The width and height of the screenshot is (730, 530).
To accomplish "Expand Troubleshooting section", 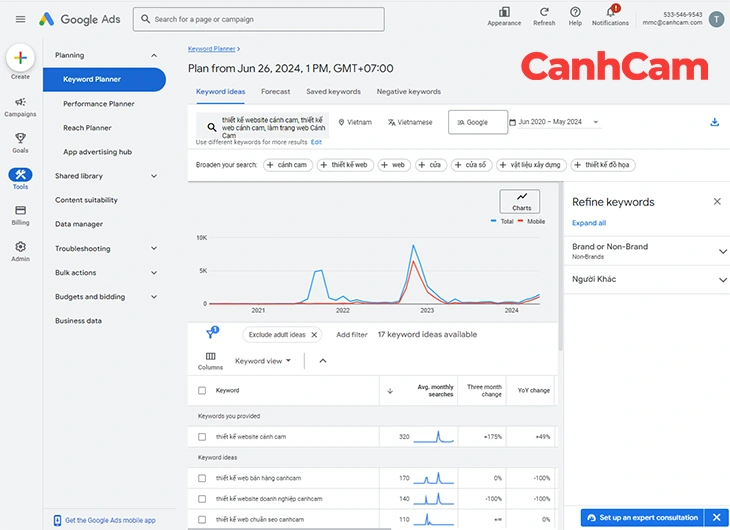I will click(154, 248).
